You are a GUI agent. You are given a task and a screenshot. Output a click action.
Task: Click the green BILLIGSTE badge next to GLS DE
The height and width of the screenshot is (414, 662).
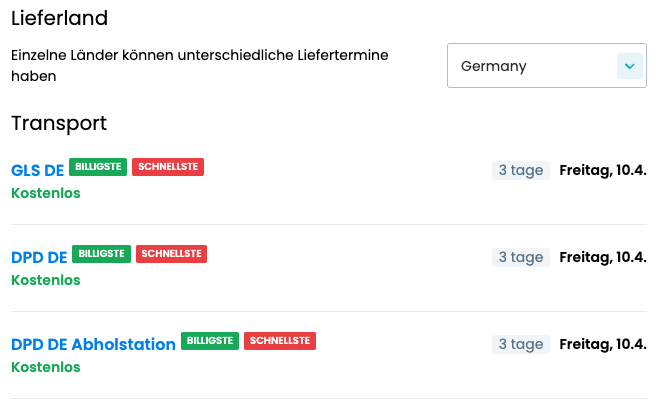tap(98, 167)
